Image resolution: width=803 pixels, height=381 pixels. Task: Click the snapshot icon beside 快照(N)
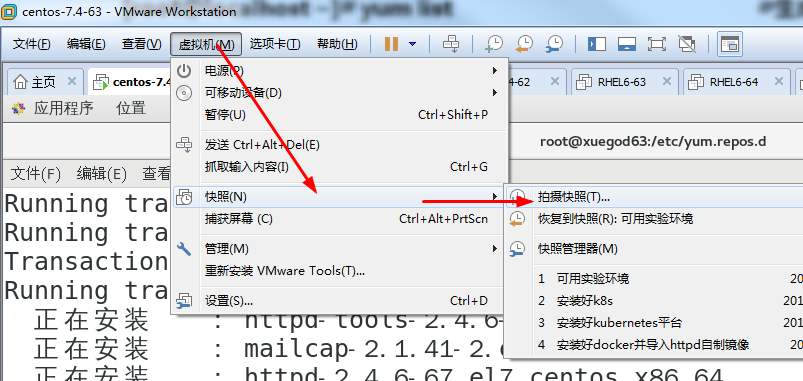(x=184, y=197)
